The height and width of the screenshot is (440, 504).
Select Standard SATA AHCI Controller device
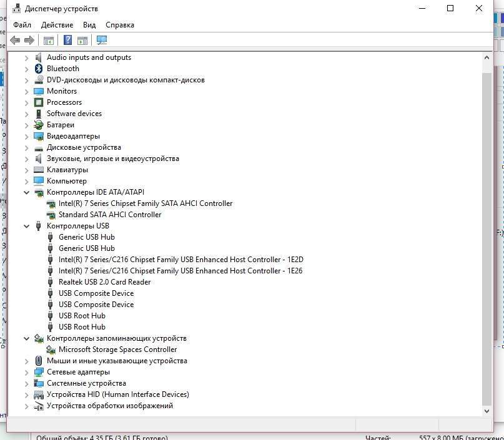109,215
